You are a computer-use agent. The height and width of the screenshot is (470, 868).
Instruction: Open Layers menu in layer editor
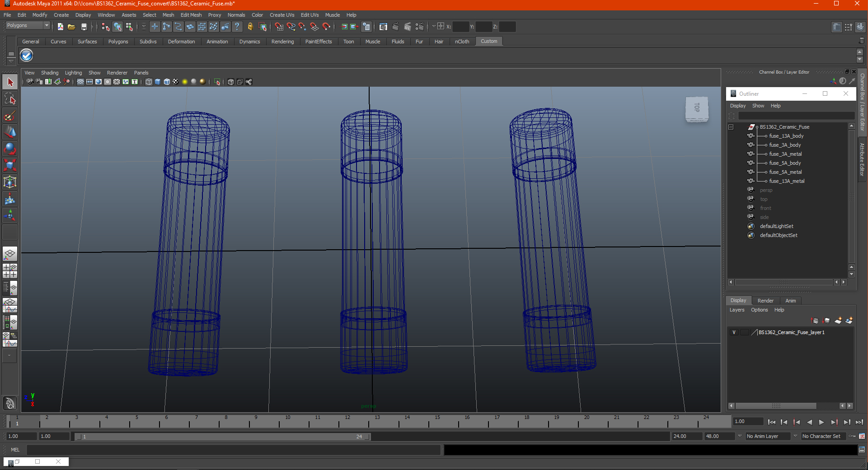click(x=737, y=310)
